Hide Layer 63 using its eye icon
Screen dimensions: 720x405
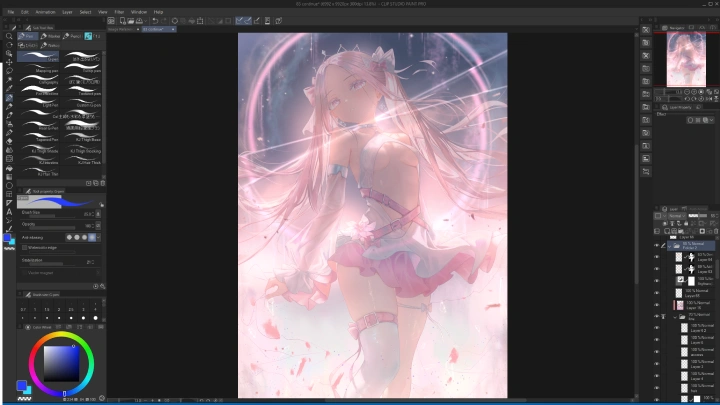pos(656,269)
